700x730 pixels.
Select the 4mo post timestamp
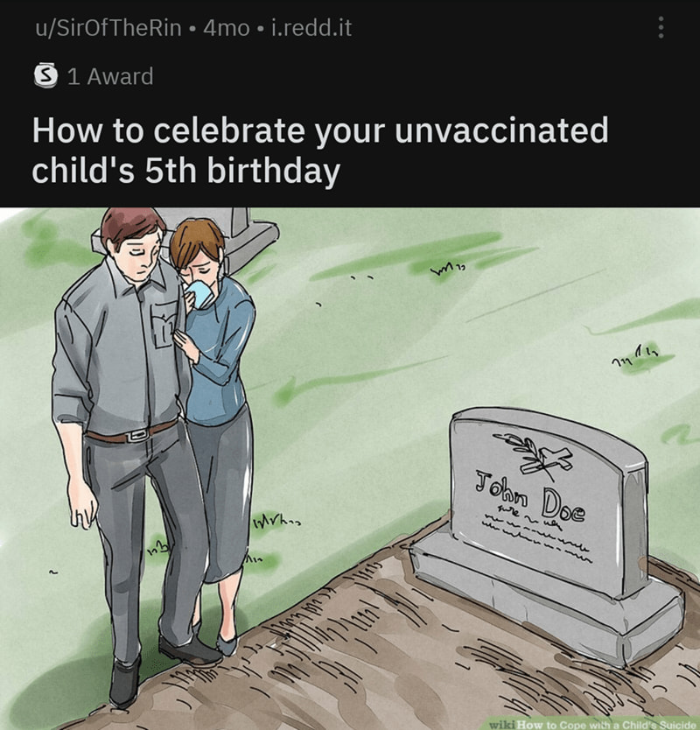(227, 28)
